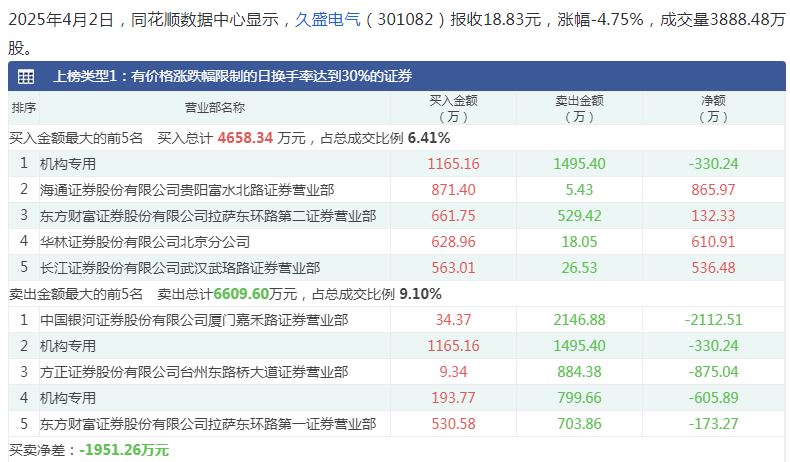
Task: Select net amount 610.91 cell
Action: click(713, 242)
